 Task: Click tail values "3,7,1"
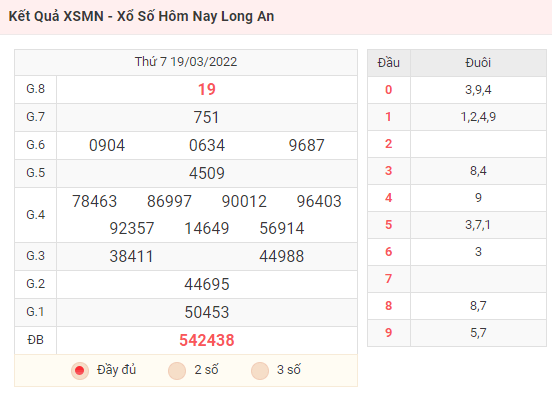click(x=478, y=225)
